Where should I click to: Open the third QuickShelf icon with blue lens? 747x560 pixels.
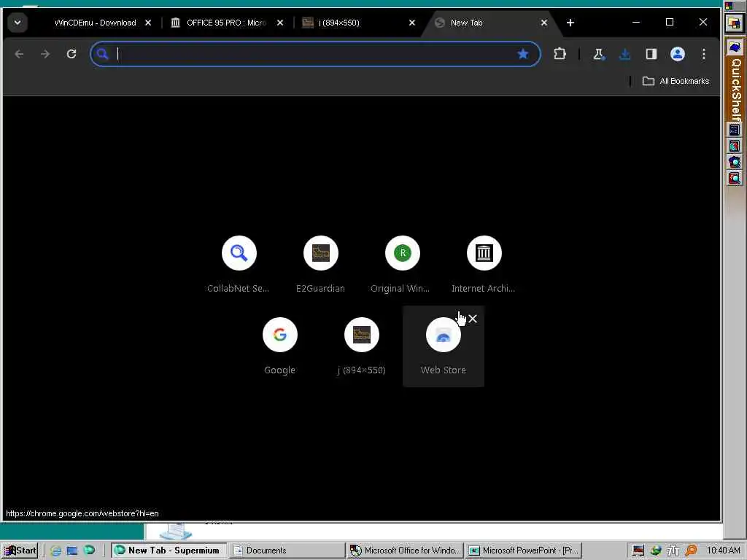pos(734,162)
